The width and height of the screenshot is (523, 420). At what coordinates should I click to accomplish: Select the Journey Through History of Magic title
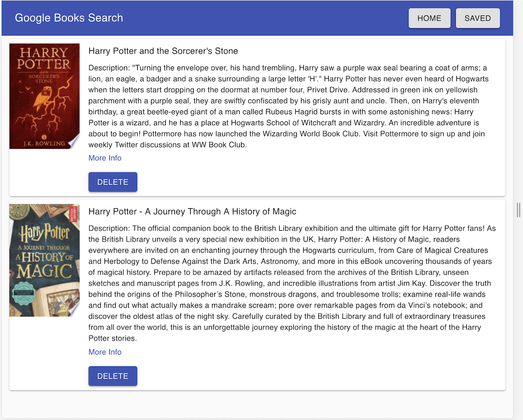192,212
